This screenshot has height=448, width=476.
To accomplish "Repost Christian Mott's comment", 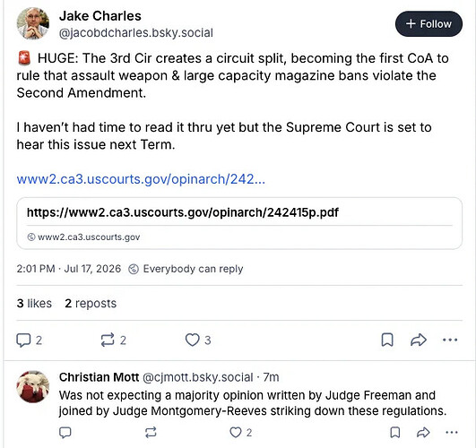I will tap(151, 433).
